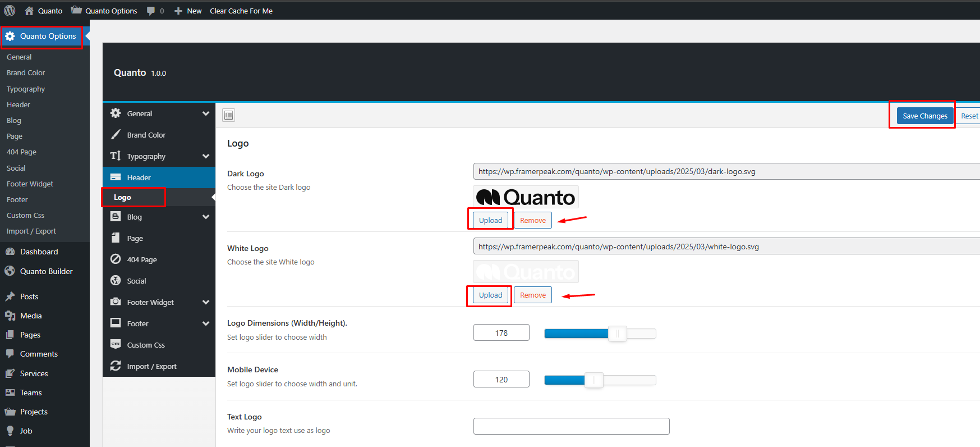Click the Mobile Device value box 120
The height and width of the screenshot is (447, 980).
pyautogui.click(x=501, y=379)
